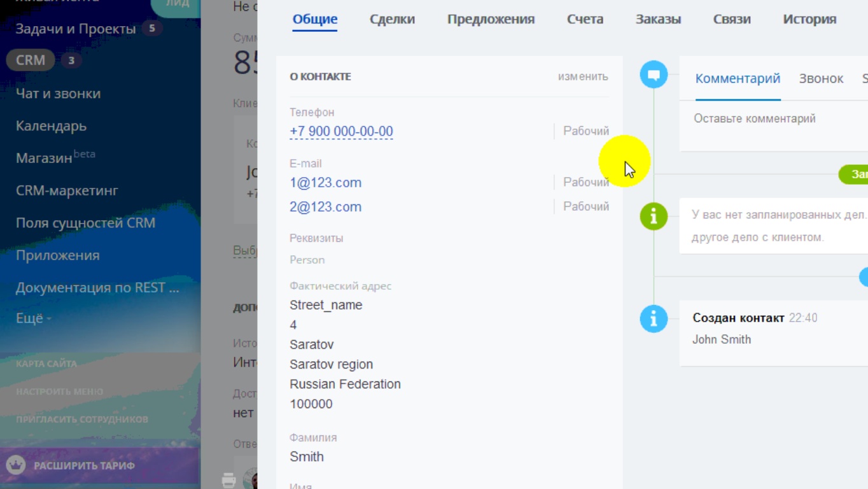Open Календарь from the left sidebar

[x=51, y=126]
